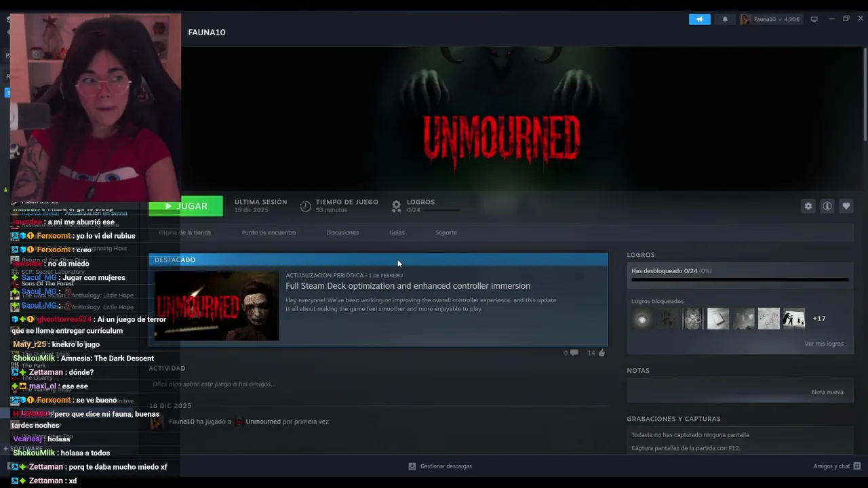Open Fauna10 profile link in activity feed

[180, 422]
